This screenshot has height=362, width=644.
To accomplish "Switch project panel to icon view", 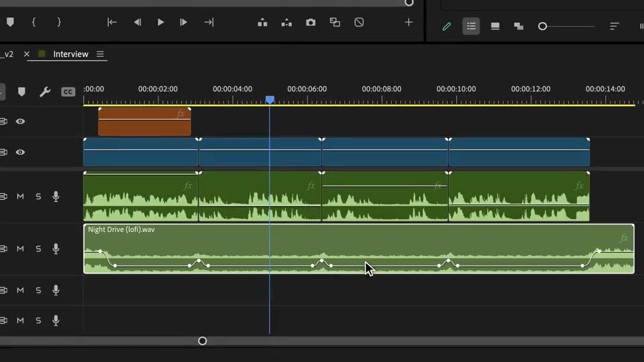I will [x=495, y=26].
